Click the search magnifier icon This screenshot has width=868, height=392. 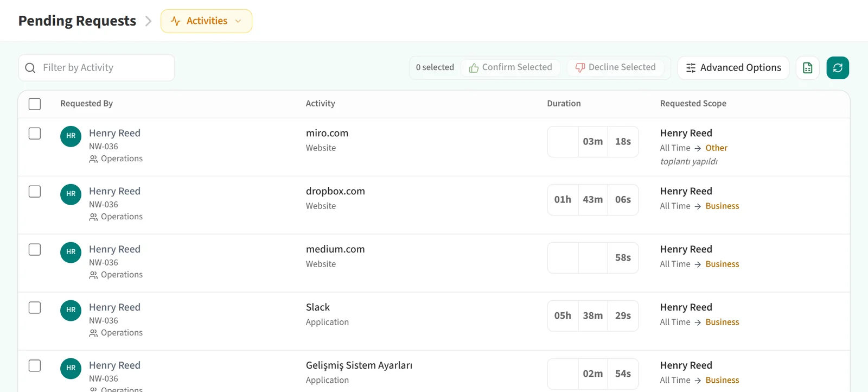point(30,68)
